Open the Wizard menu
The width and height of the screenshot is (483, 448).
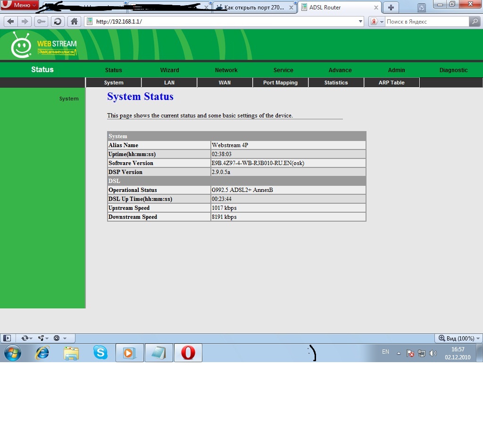[x=169, y=70]
